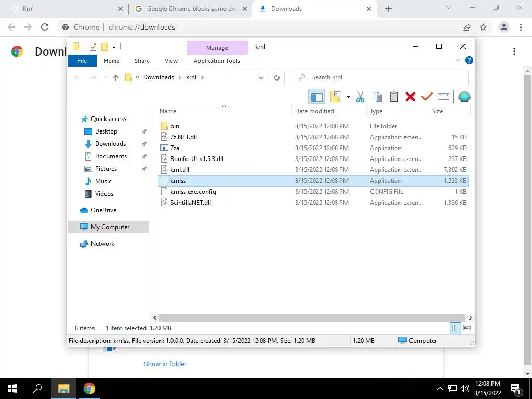532x399 pixels.
Task: Click the Copy pages icon
Action: 377,97
